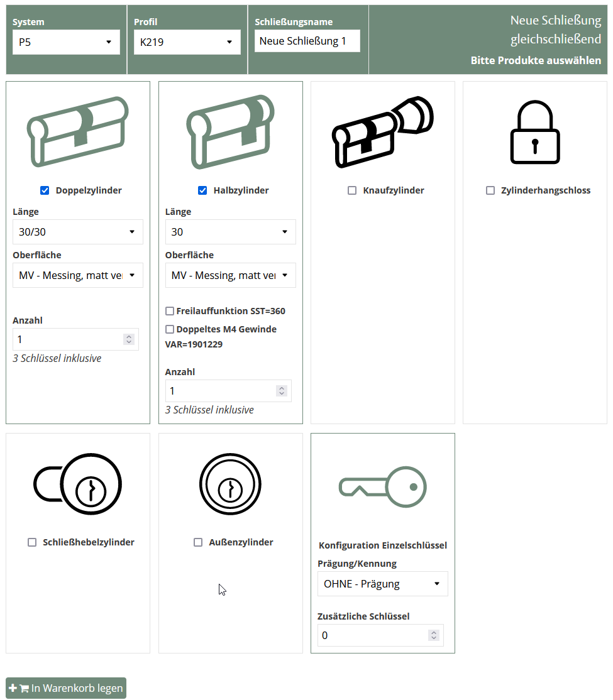Click the Schließhebelzylinder lever cylinder icon

77,484
